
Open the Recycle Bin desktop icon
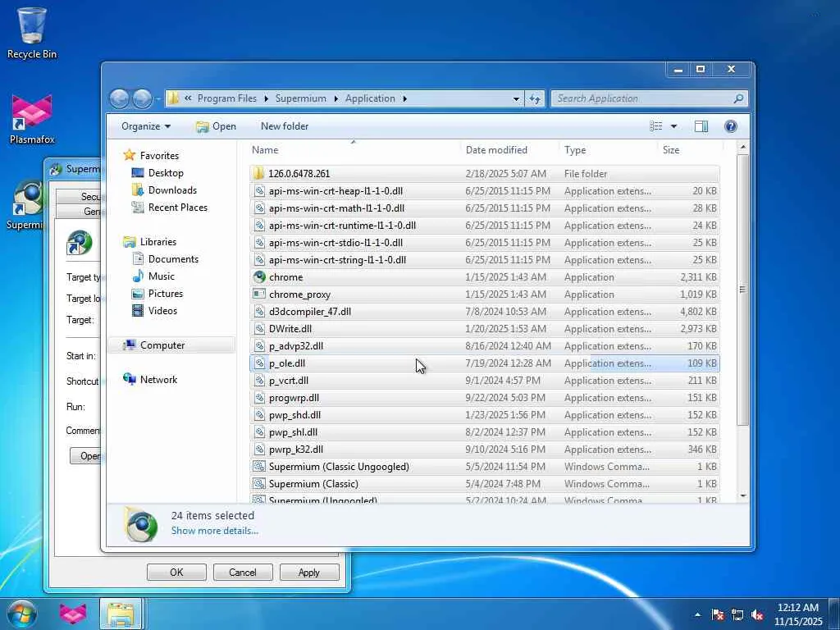[32, 32]
